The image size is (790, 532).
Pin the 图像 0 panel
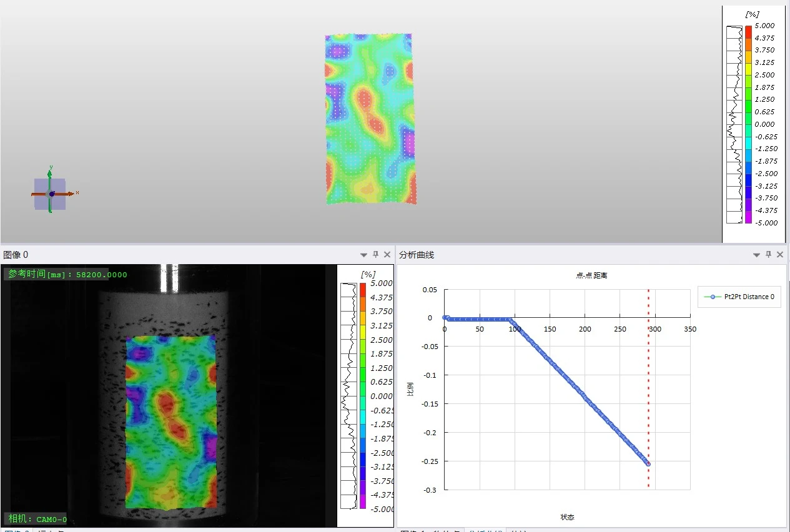coord(375,254)
